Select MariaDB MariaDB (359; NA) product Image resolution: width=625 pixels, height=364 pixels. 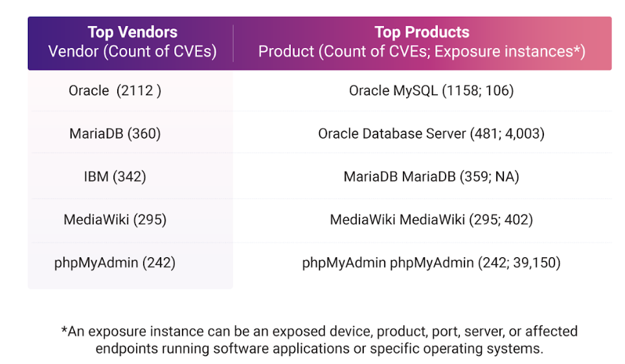(x=431, y=176)
